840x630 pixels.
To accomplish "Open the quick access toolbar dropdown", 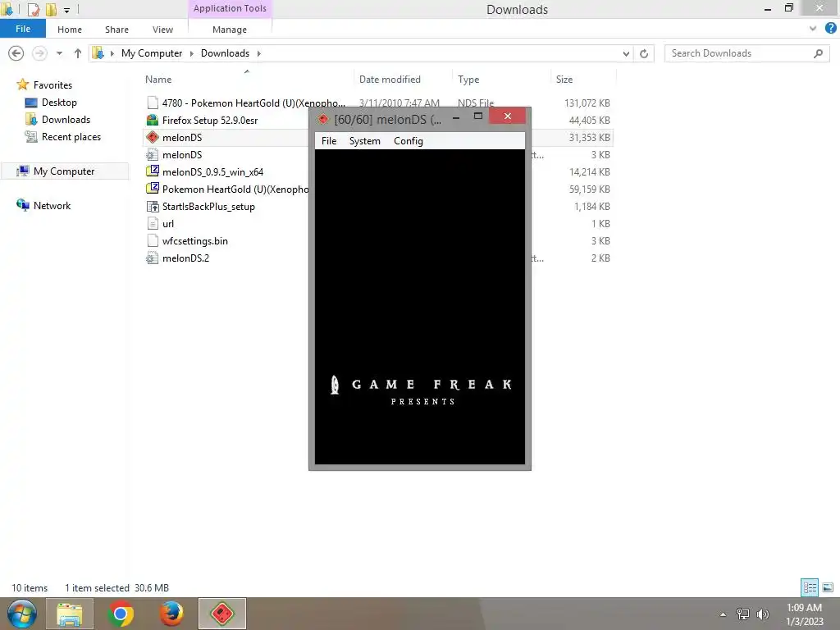I will click(67, 10).
